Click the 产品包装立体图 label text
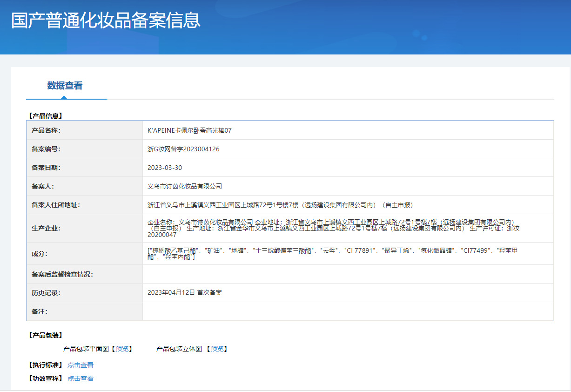Image resolution: width=571 pixels, height=392 pixels. 179,349
